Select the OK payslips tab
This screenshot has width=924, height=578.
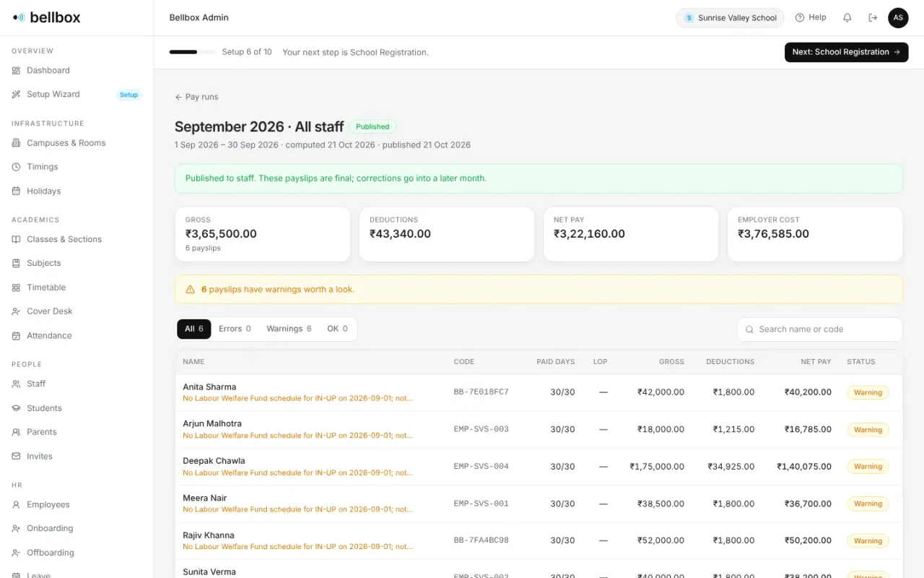click(337, 329)
